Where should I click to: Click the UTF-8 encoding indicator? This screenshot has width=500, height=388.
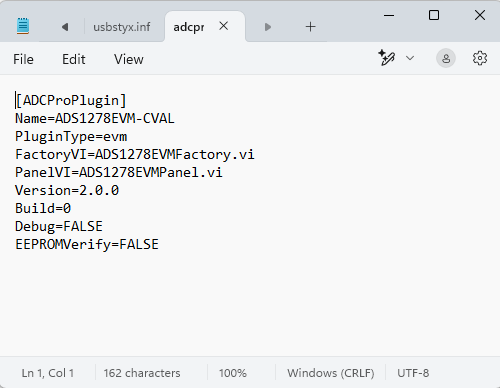(x=413, y=373)
